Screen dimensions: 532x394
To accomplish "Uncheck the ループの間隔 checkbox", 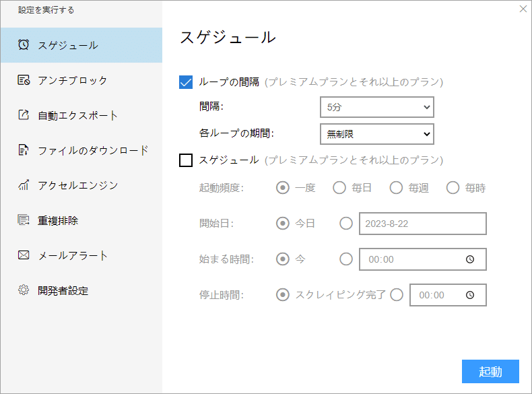I will click(x=187, y=82).
